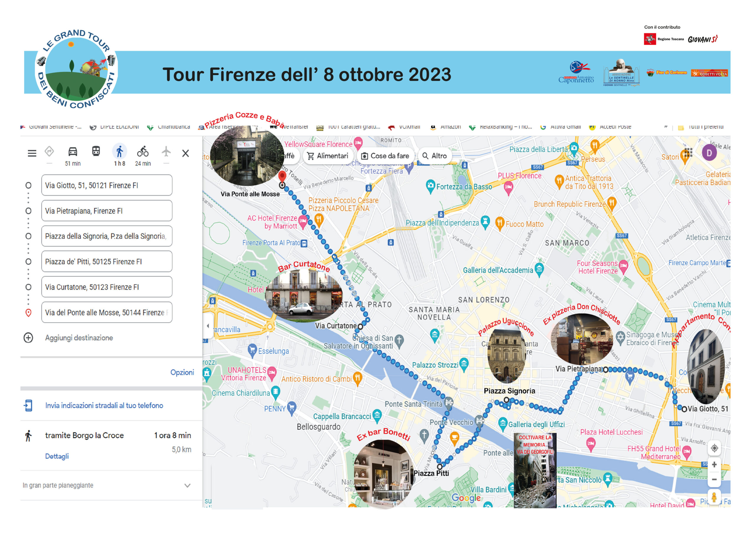756x535 pixels.
Task: Click the Ex pizzeria Don Chisciotte photo
Action: [582, 339]
